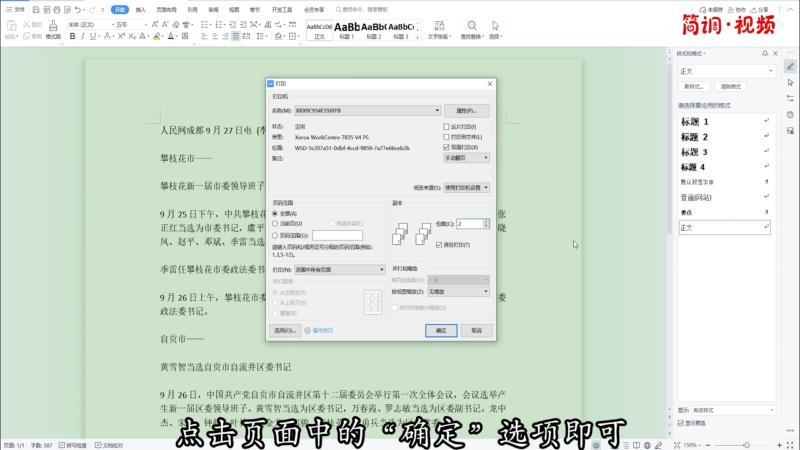Enable the 反片打印 checkbox

[x=447, y=127]
